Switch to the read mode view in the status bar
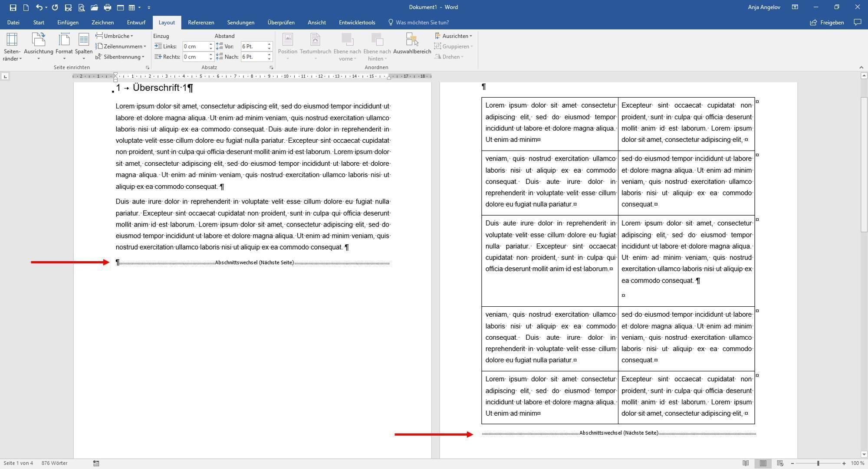Screen dimensions: 868x469 746,463
